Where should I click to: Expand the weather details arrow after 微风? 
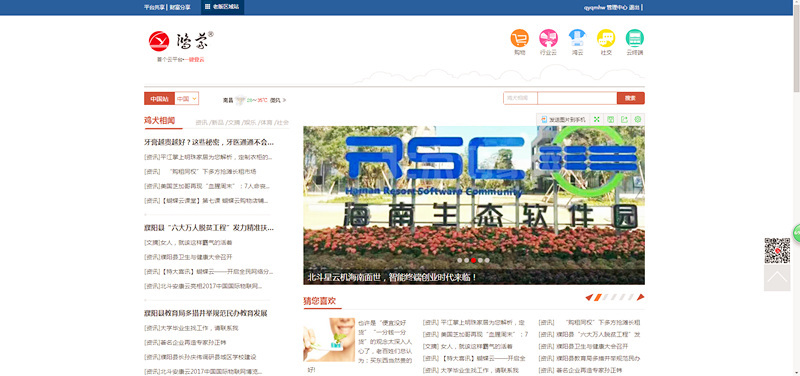click(285, 101)
